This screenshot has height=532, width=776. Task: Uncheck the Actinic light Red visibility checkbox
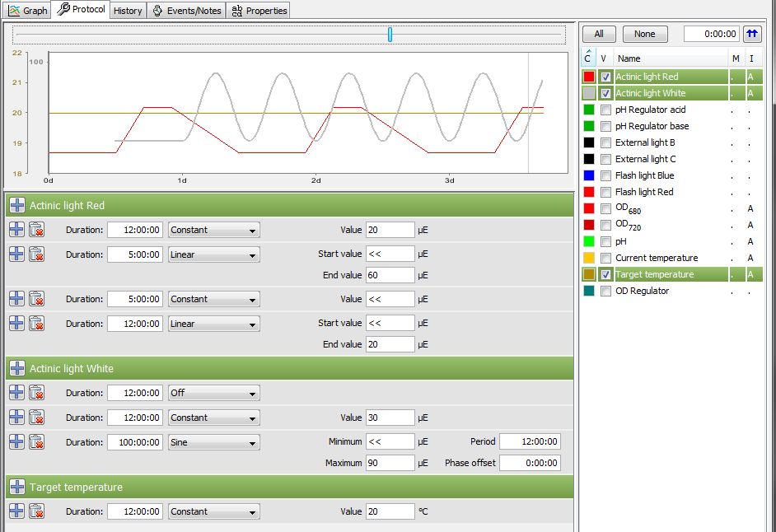[x=605, y=77]
